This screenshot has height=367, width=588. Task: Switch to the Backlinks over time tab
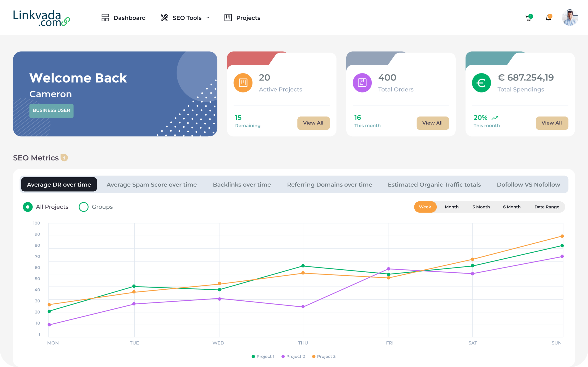tap(242, 184)
